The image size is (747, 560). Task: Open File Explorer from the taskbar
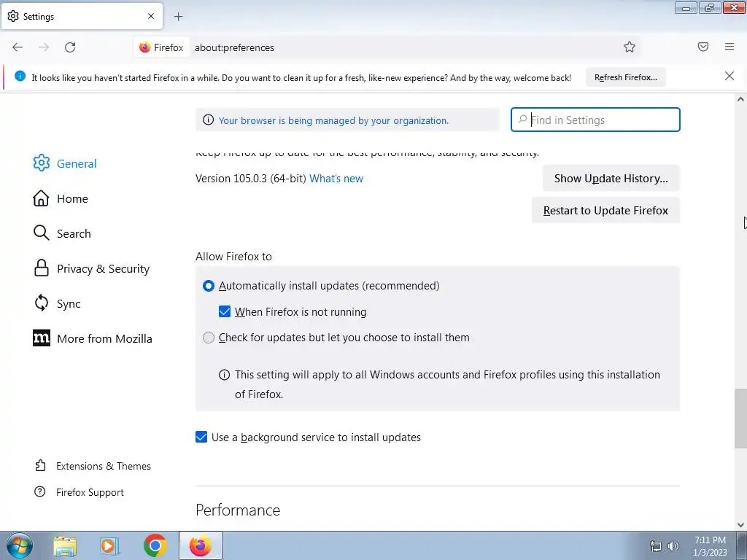coord(65,546)
